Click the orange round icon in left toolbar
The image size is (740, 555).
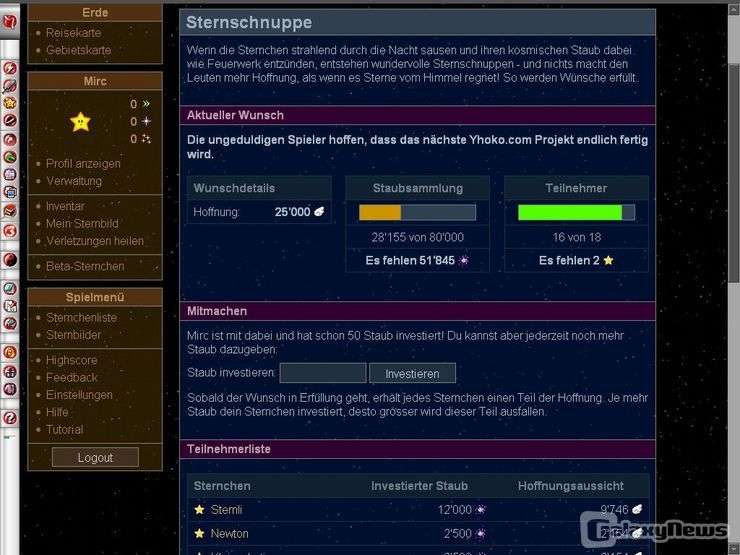coord(10,352)
